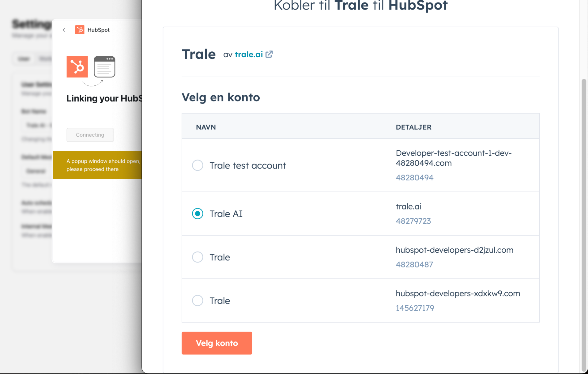
Task: Open the trale.ai link
Action: tap(249, 55)
